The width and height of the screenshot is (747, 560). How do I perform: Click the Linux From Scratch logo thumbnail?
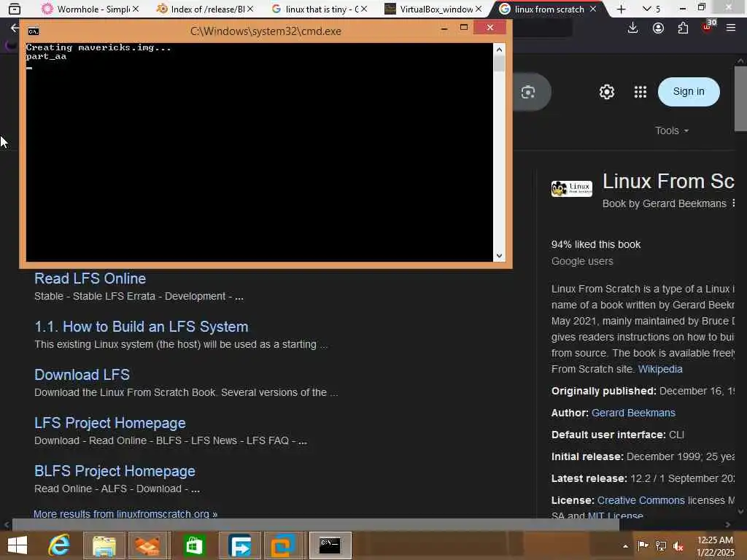[x=571, y=188]
